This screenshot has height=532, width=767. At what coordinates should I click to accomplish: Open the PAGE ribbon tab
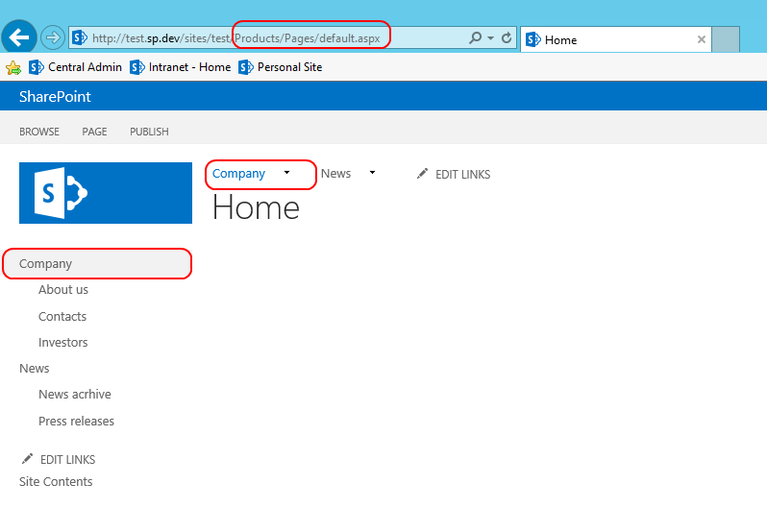(94, 132)
